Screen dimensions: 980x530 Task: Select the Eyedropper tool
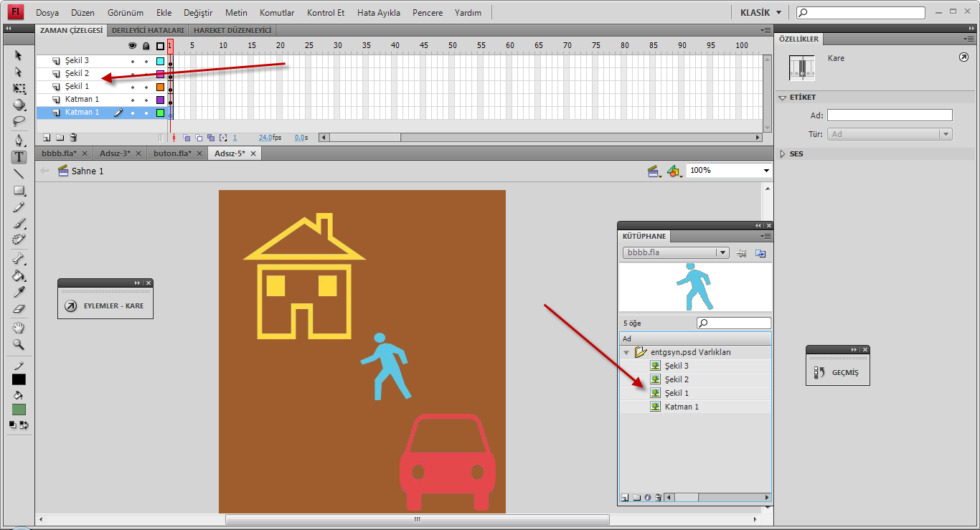[19, 293]
